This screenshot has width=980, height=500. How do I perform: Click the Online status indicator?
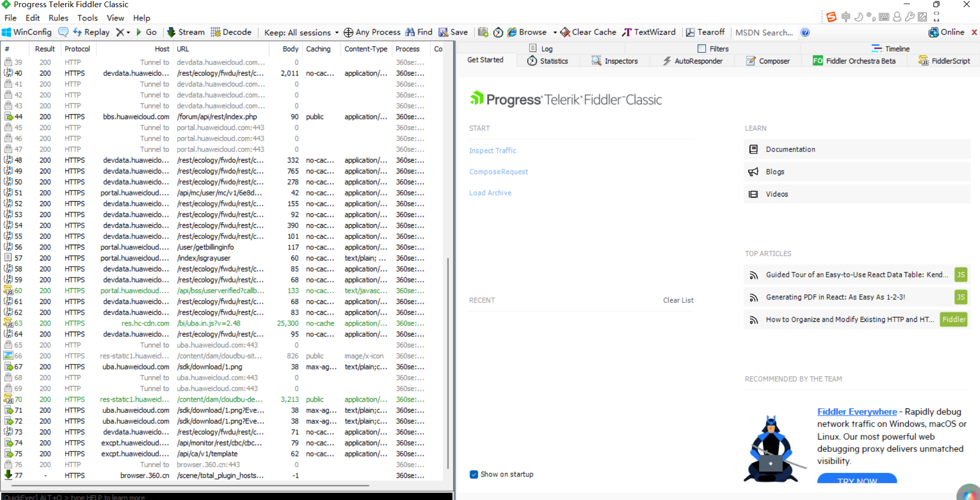[x=947, y=32]
